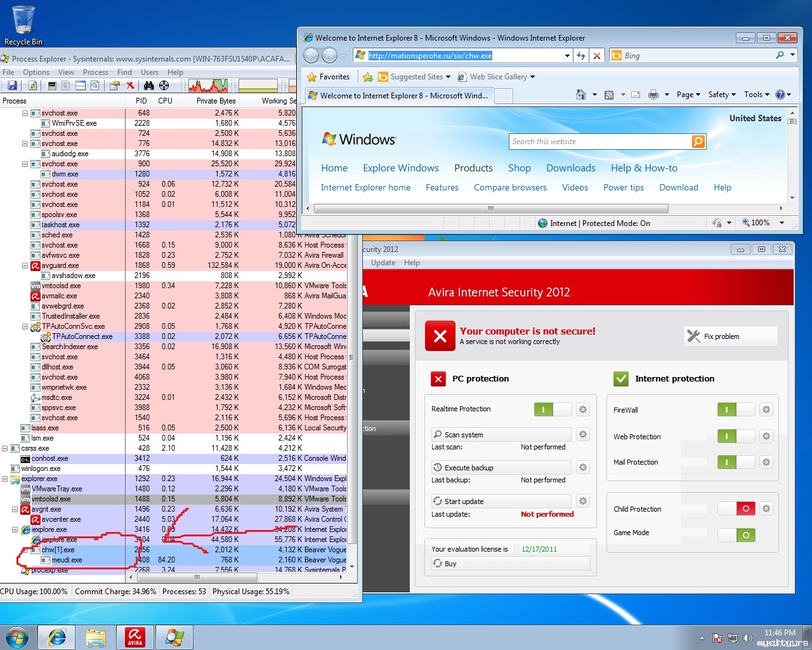
Task: Open Child Protection settings gear in Avira
Action: coord(766,508)
